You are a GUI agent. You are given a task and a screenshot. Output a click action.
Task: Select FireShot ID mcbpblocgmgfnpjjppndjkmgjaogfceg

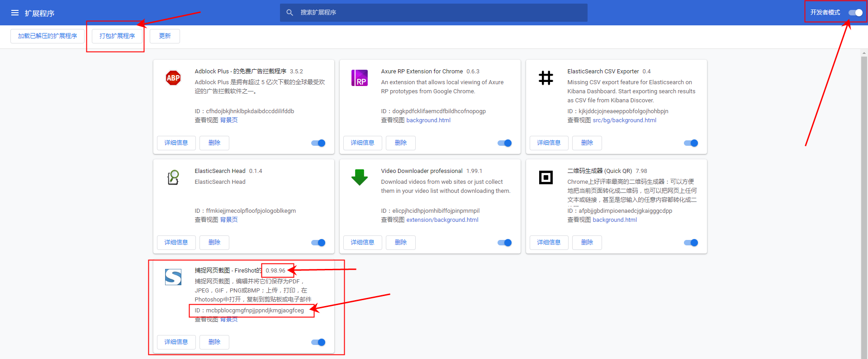pos(255,311)
